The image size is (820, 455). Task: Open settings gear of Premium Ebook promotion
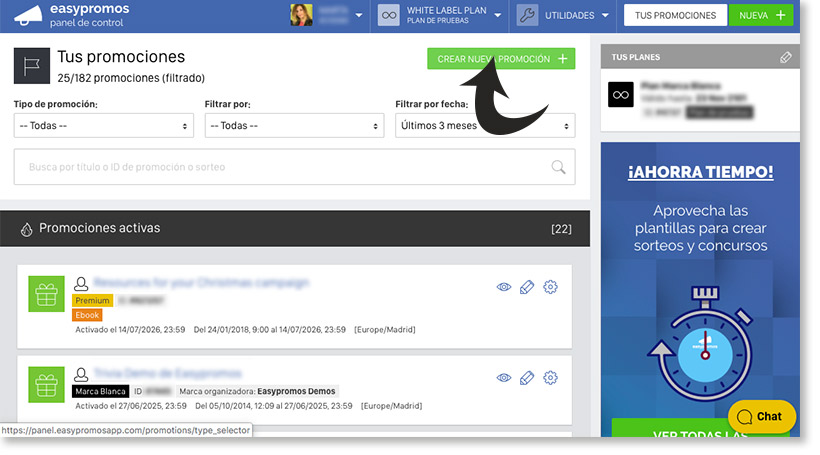[x=550, y=287]
